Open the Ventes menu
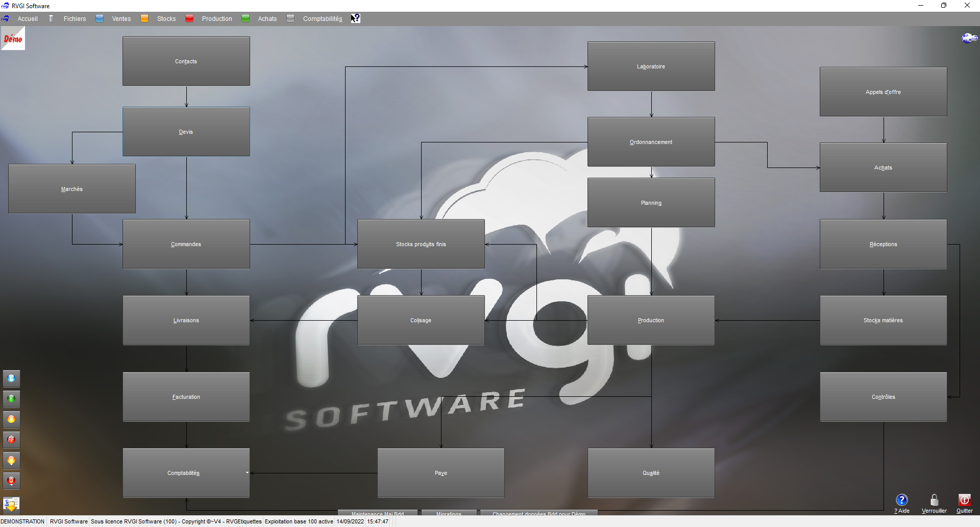This screenshot has height=527, width=980. click(121, 19)
